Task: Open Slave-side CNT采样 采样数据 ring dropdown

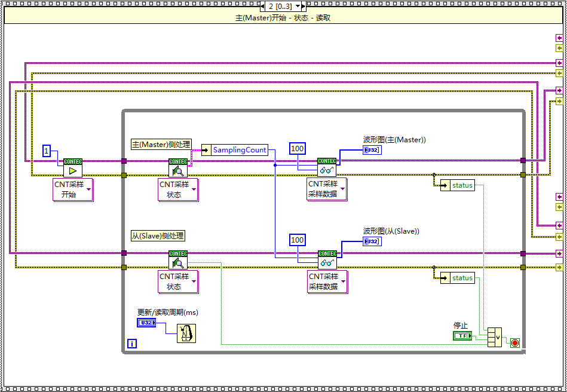Action: 342,282
